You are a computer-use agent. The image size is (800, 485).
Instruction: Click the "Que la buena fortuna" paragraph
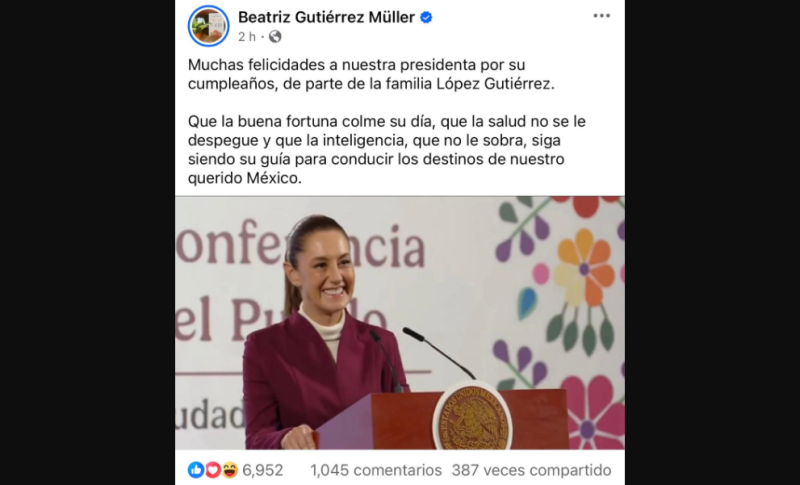click(387, 150)
